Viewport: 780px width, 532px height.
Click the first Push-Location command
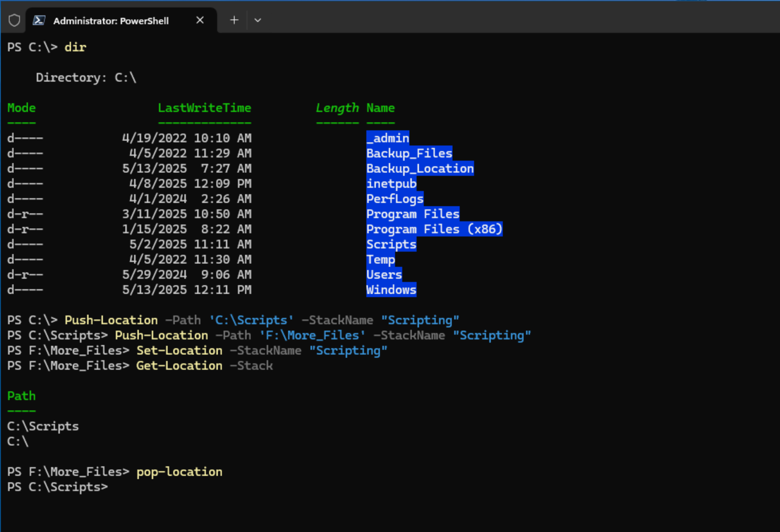(x=111, y=320)
